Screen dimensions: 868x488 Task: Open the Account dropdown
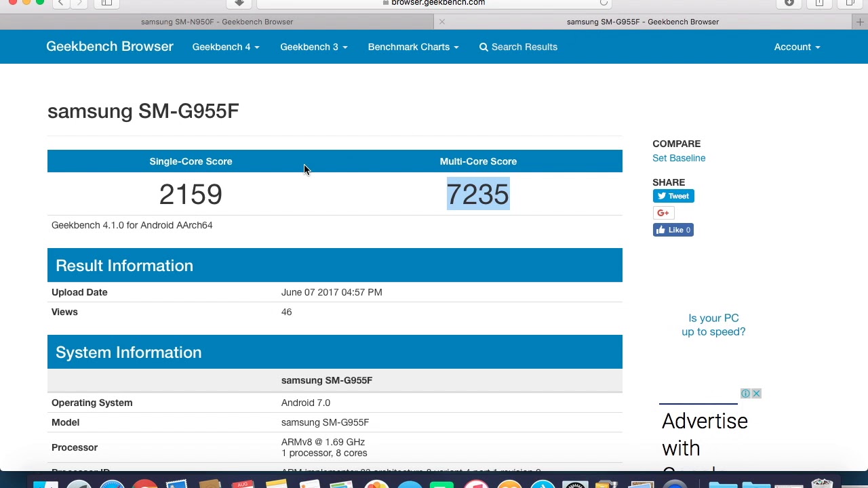[x=797, y=47]
